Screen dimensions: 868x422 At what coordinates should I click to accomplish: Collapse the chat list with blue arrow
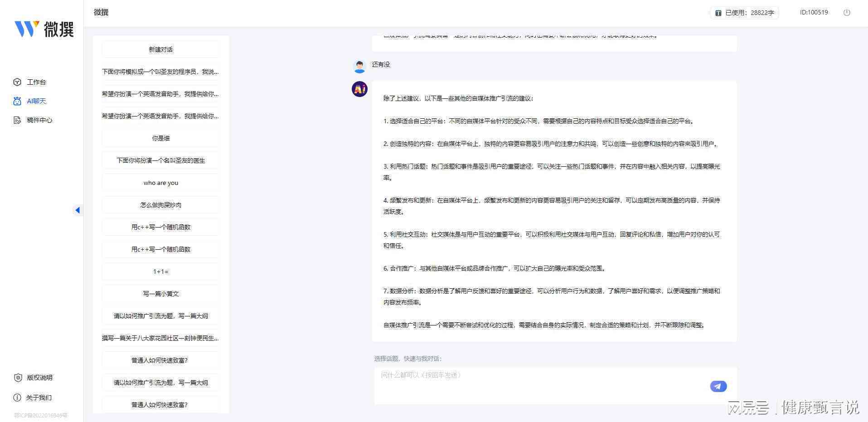pos(78,210)
